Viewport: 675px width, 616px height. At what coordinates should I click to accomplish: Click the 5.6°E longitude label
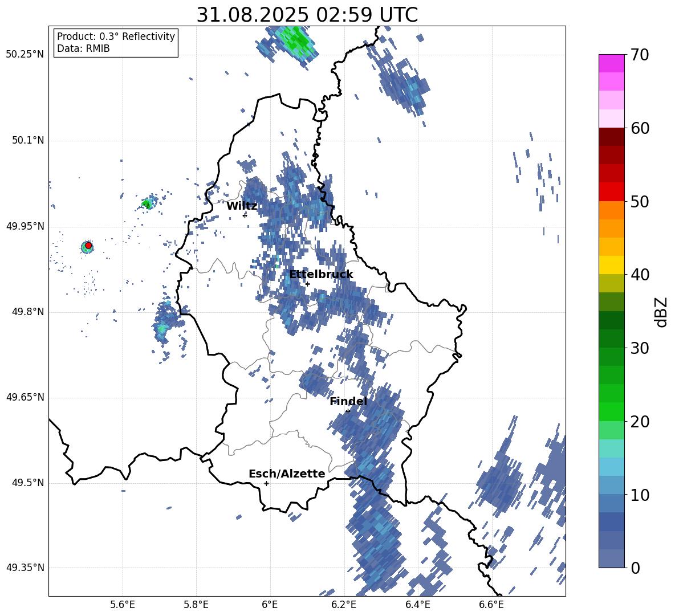click(x=123, y=605)
